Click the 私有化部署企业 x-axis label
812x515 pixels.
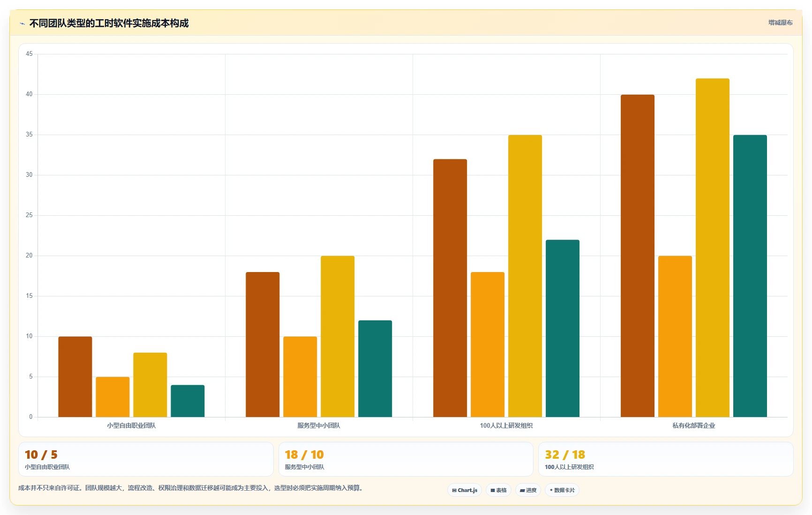pos(694,425)
